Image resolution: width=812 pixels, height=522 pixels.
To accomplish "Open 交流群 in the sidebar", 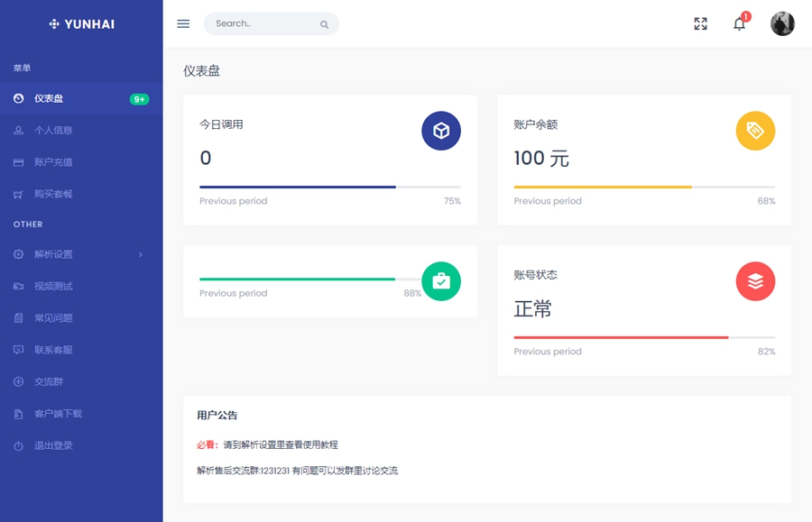I will (x=49, y=382).
